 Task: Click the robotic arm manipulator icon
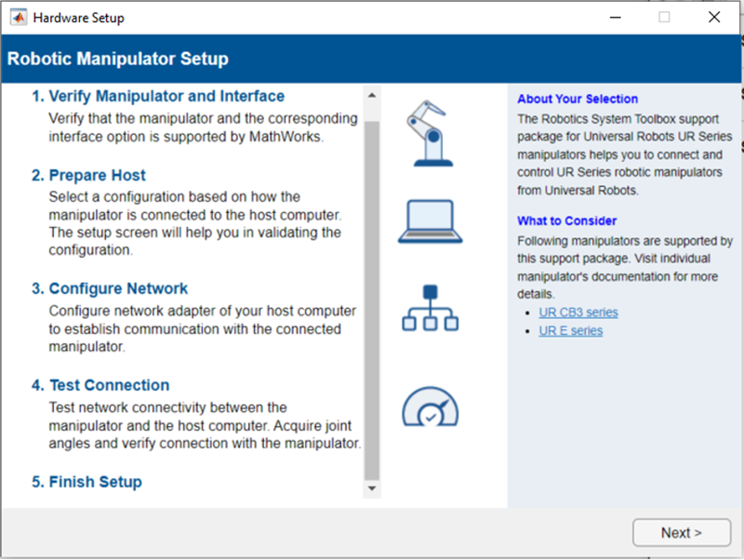click(x=430, y=130)
